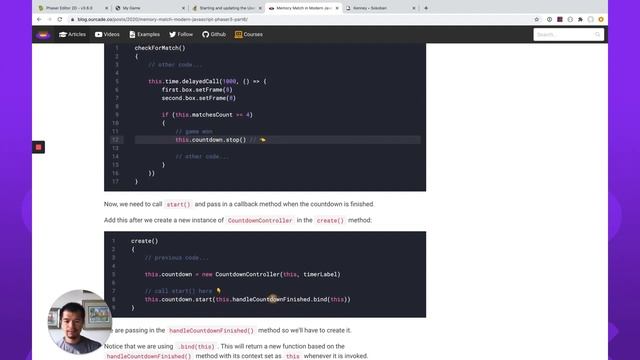Click the browser back arrow

pos(39,19)
